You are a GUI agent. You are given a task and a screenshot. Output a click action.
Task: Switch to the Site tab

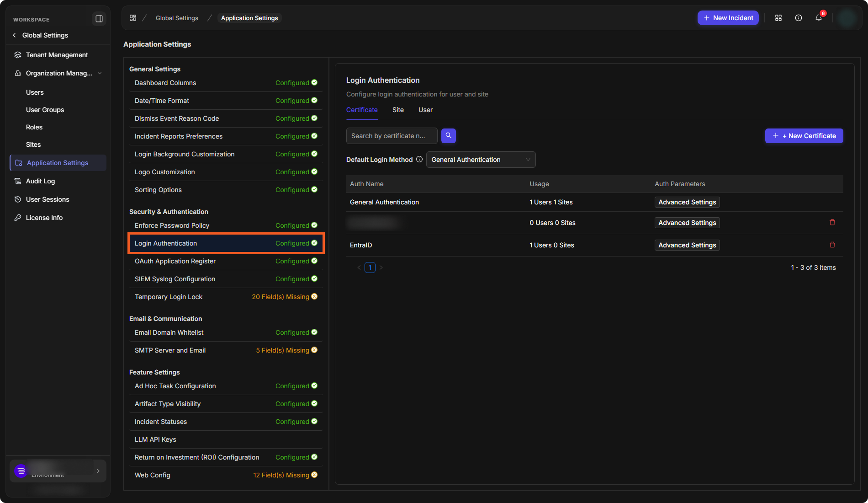398,110
